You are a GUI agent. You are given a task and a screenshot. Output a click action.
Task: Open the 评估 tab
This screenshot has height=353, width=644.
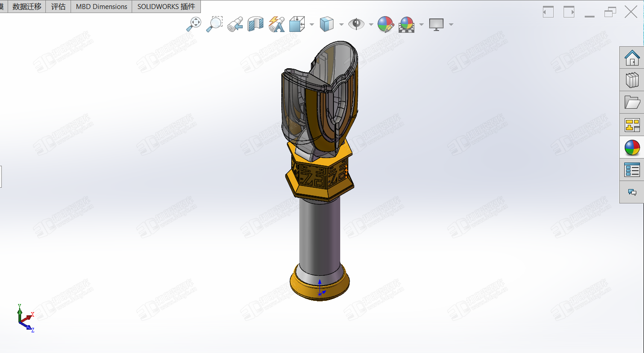coord(58,6)
